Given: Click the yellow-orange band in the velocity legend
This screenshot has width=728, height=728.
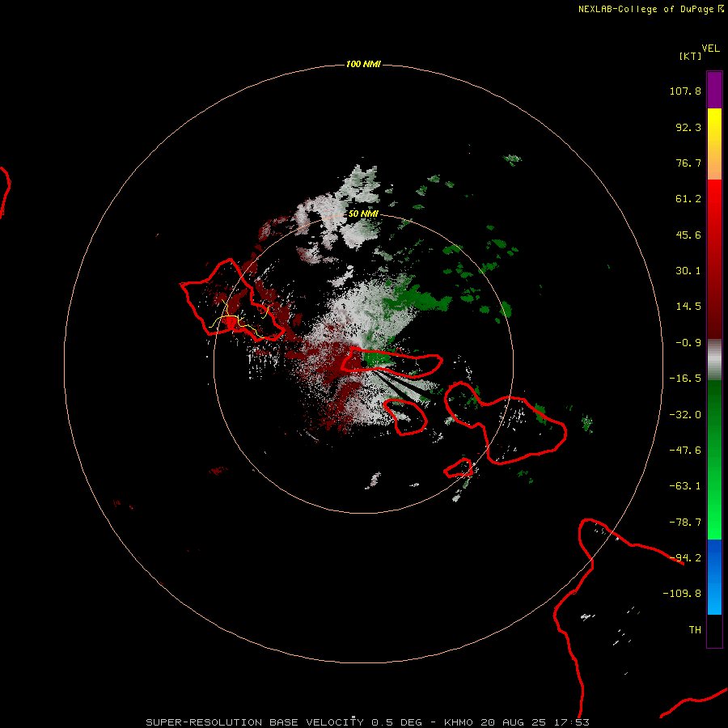Looking at the screenshot, I should (x=714, y=144).
